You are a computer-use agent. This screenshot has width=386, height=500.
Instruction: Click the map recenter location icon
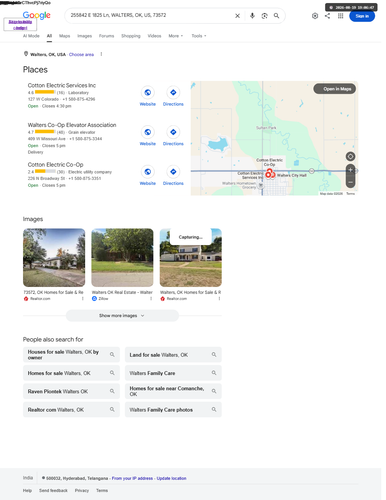350,156
